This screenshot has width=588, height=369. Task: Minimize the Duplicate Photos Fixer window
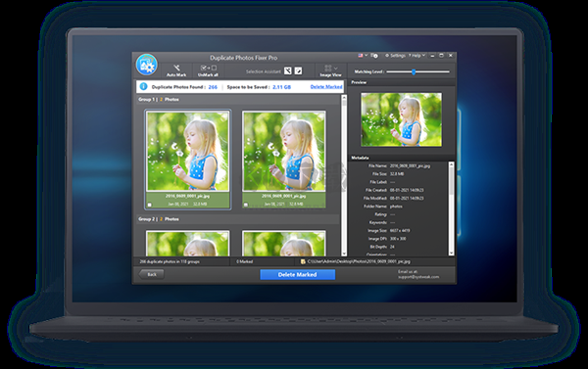(432, 56)
